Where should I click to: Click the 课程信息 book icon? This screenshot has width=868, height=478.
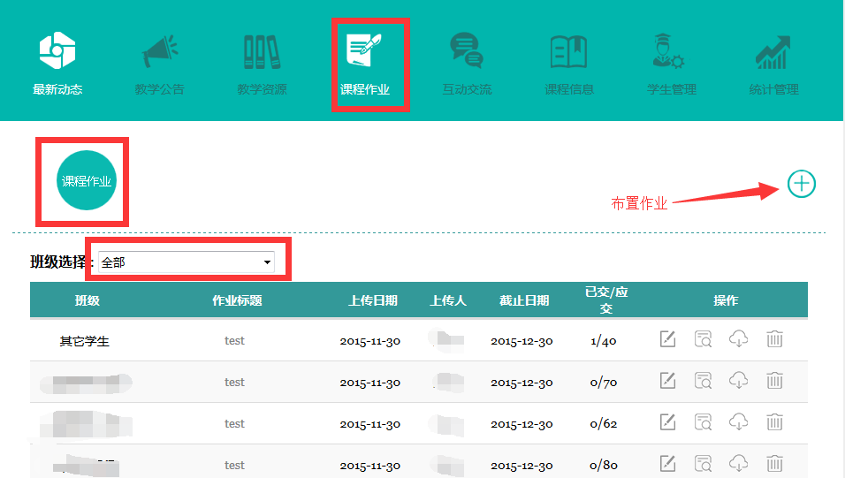[569, 52]
